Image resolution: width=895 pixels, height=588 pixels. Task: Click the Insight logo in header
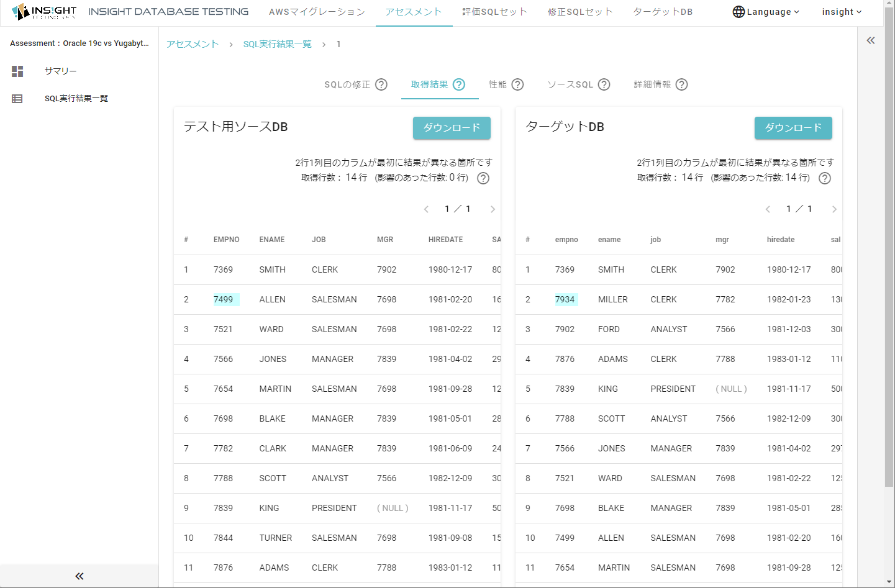tap(44, 12)
